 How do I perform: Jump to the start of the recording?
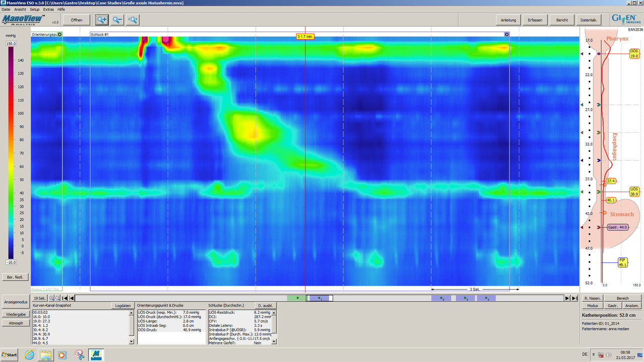point(65,298)
